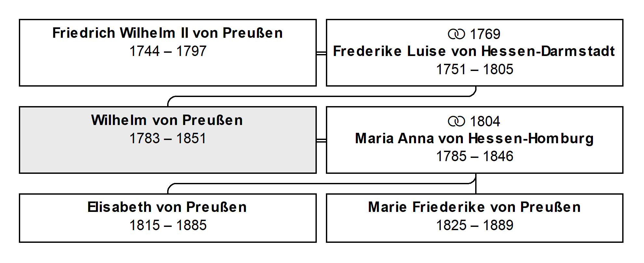Click marriage year 1804 text
This screenshot has width=644, height=263.
[x=485, y=121]
